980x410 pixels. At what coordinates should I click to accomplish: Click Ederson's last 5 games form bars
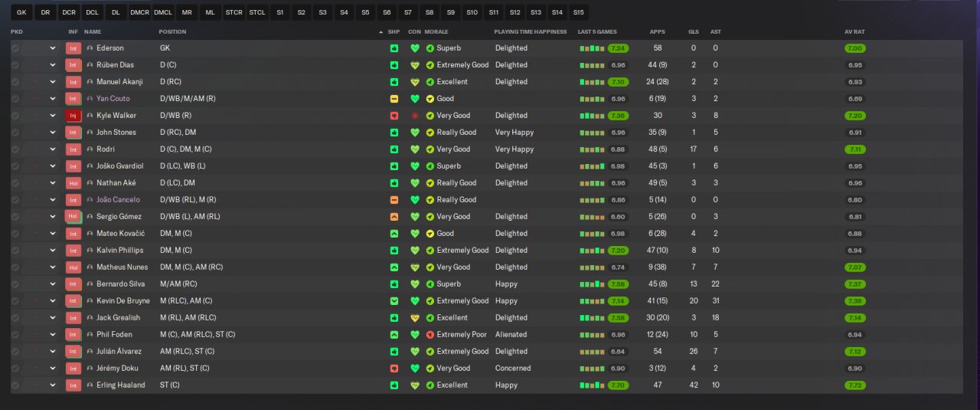(593, 48)
